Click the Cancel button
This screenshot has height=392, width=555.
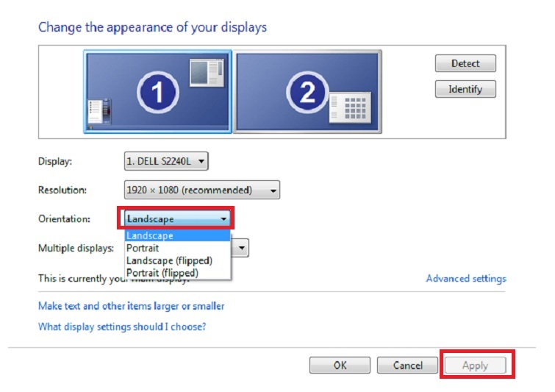[x=407, y=366]
